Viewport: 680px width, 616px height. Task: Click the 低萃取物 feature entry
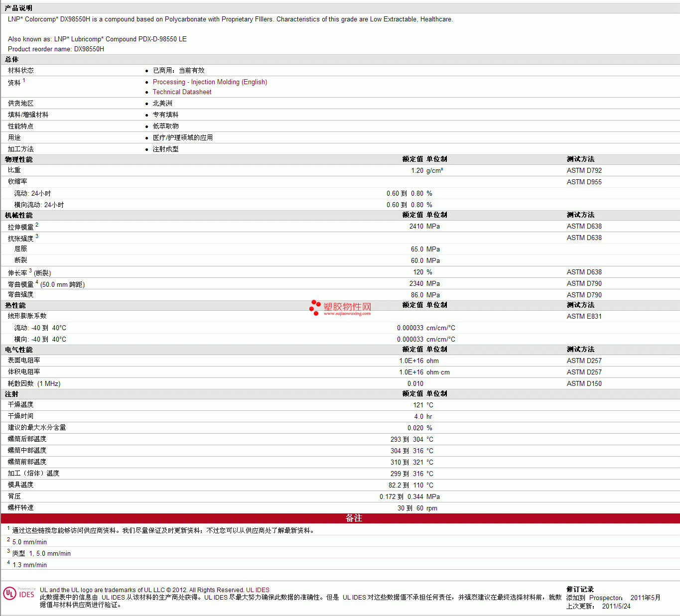click(x=165, y=126)
